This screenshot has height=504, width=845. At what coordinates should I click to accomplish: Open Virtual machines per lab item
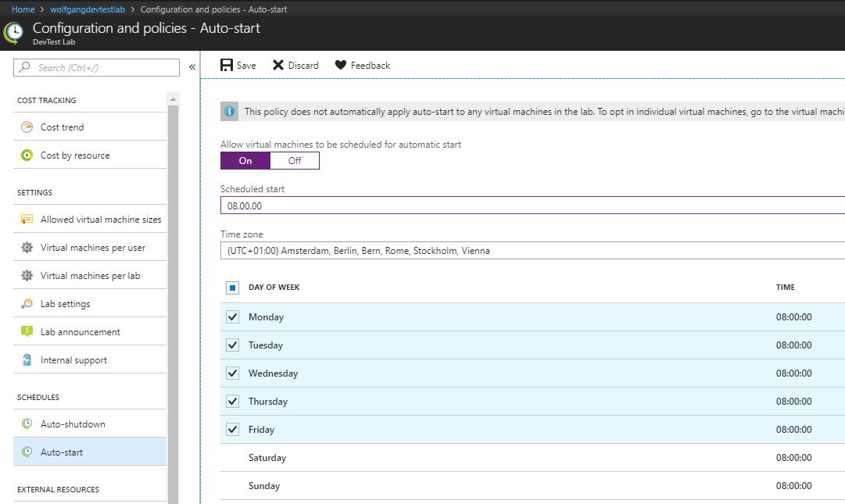click(x=90, y=275)
